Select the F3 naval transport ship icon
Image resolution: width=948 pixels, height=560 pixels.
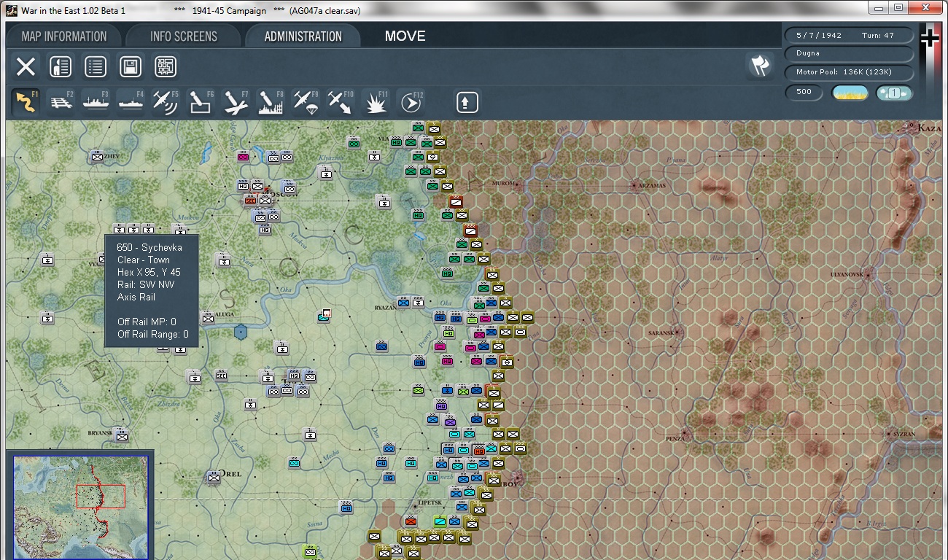tap(96, 102)
